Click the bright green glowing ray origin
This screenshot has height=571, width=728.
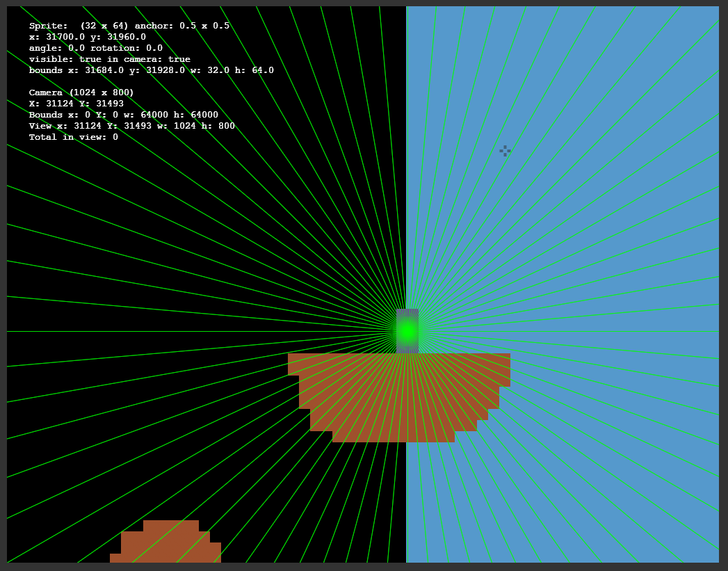click(x=407, y=331)
